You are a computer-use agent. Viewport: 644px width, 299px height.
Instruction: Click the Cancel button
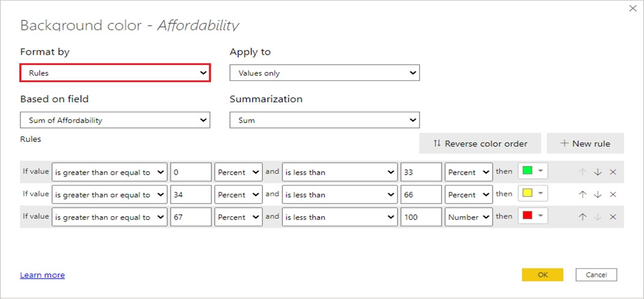pos(597,275)
